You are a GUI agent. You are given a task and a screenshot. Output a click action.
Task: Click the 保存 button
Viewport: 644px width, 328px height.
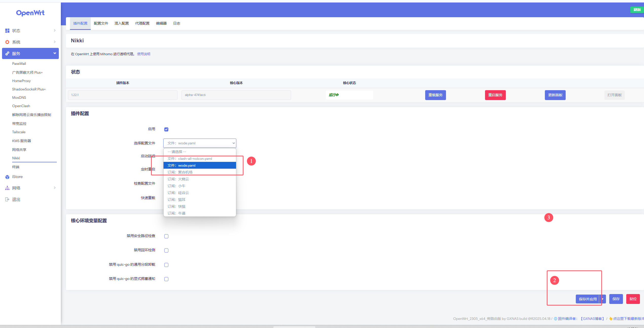[x=616, y=299]
